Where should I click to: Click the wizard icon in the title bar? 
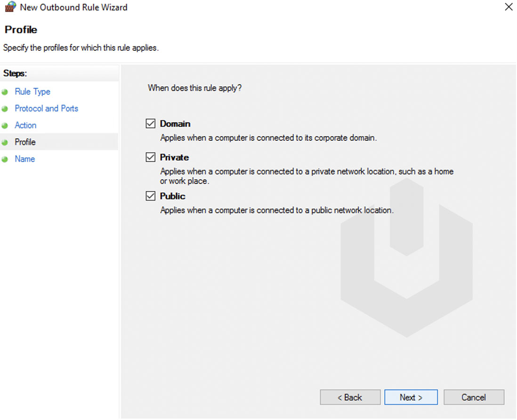(9, 7)
